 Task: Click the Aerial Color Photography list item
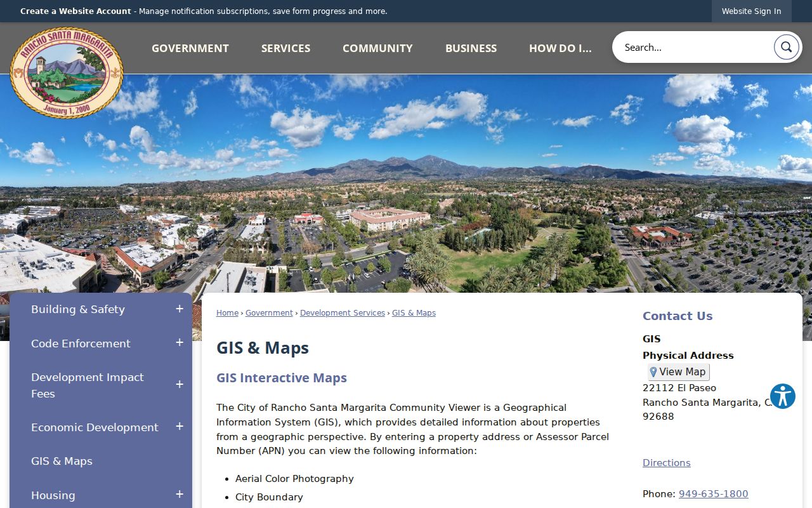click(x=294, y=479)
